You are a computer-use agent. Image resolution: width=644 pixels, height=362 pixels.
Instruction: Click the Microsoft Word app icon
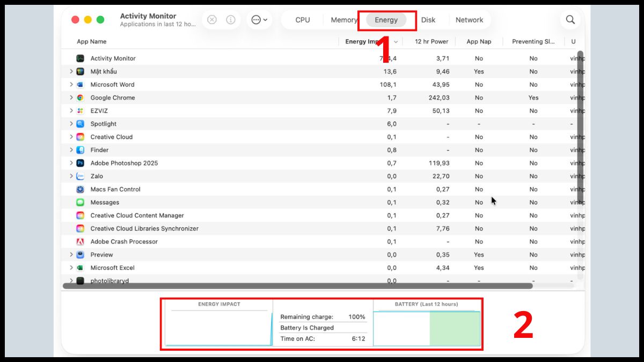[x=80, y=85]
